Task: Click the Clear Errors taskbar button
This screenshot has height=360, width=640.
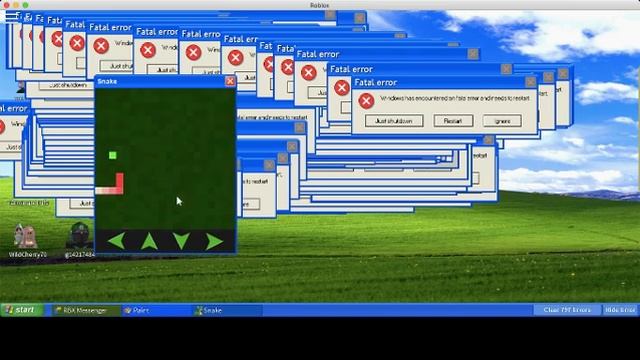Action: (567, 310)
